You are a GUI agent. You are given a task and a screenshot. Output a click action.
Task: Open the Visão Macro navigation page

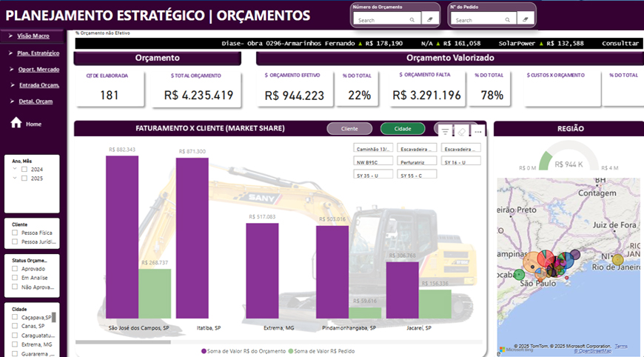coord(33,35)
